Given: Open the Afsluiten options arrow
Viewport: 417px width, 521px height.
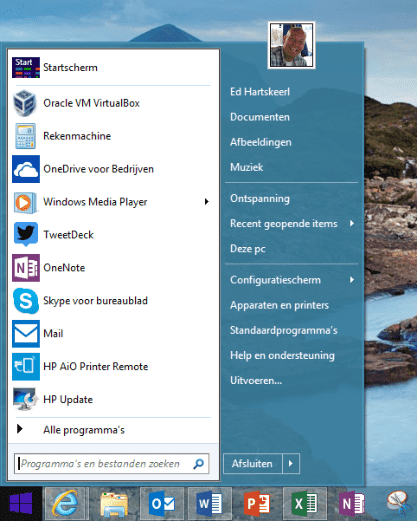Looking at the screenshot, I should (291, 463).
